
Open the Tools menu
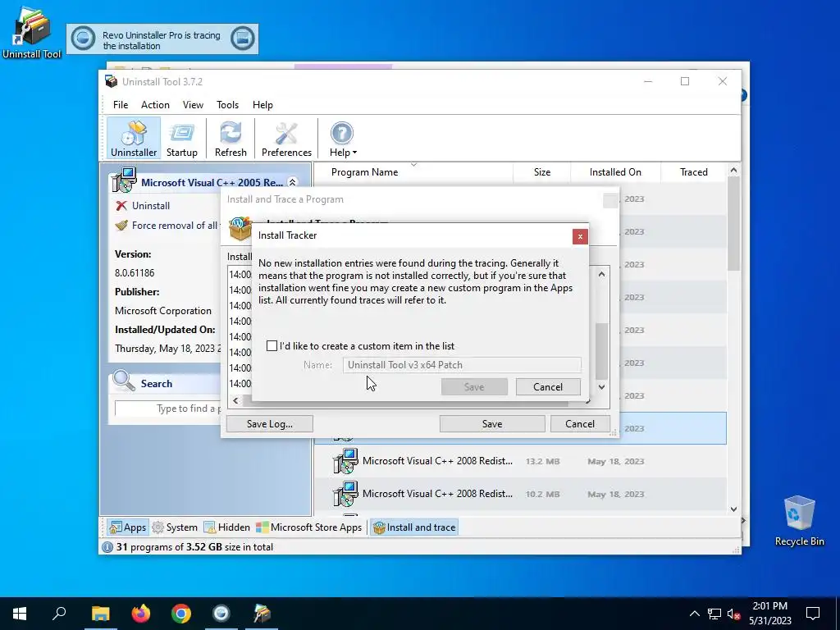click(228, 104)
